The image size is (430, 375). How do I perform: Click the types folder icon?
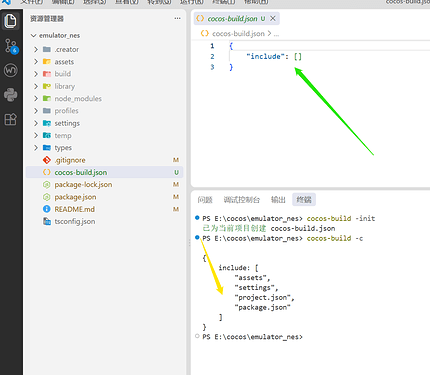pyautogui.click(x=47, y=148)
